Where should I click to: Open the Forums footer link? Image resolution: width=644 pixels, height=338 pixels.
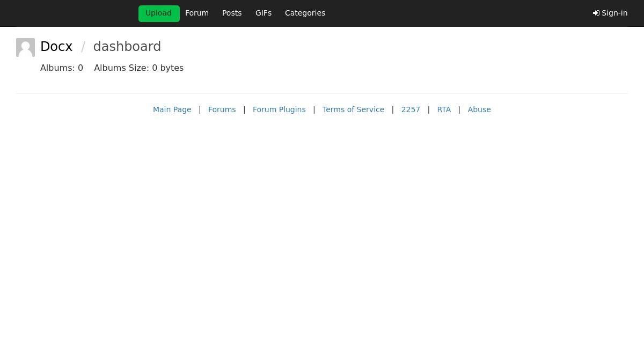222,109
